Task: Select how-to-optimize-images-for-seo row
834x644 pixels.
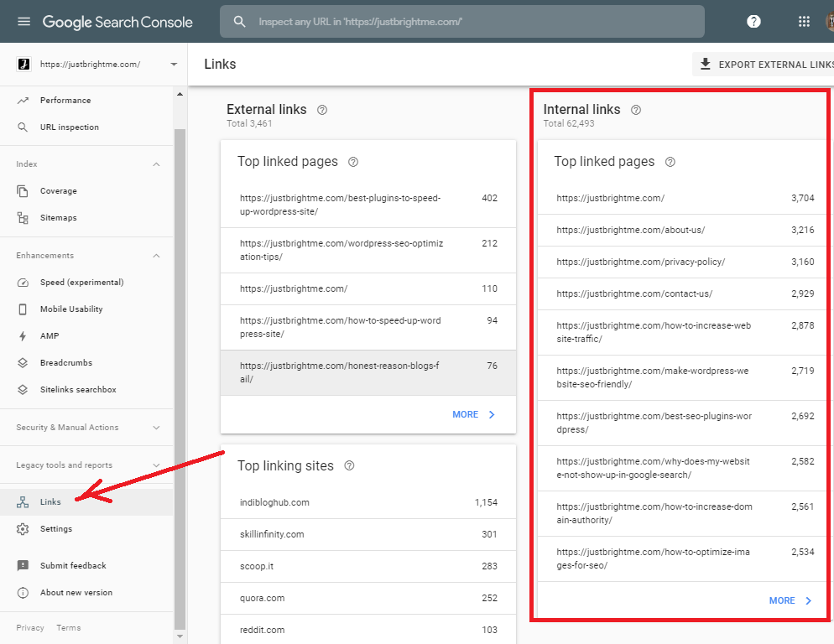Action: [x=682, y=559]
